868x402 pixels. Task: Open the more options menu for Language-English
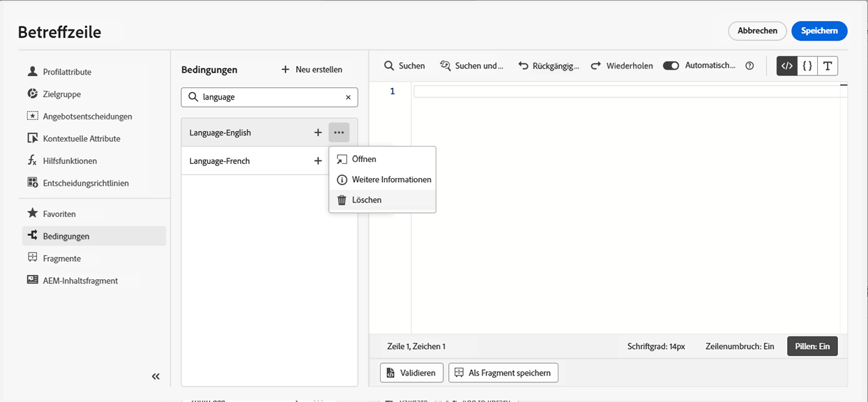click(339, 133)
